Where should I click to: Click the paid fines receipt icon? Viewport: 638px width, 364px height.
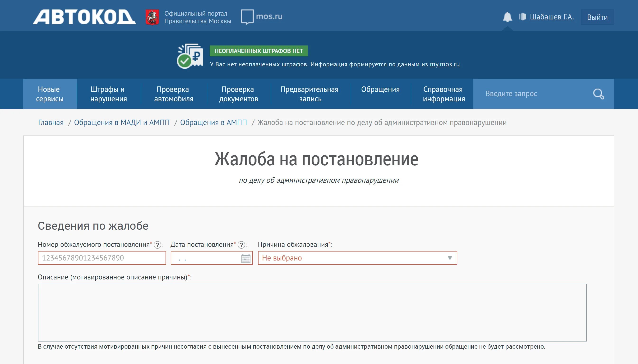point(190,56)
